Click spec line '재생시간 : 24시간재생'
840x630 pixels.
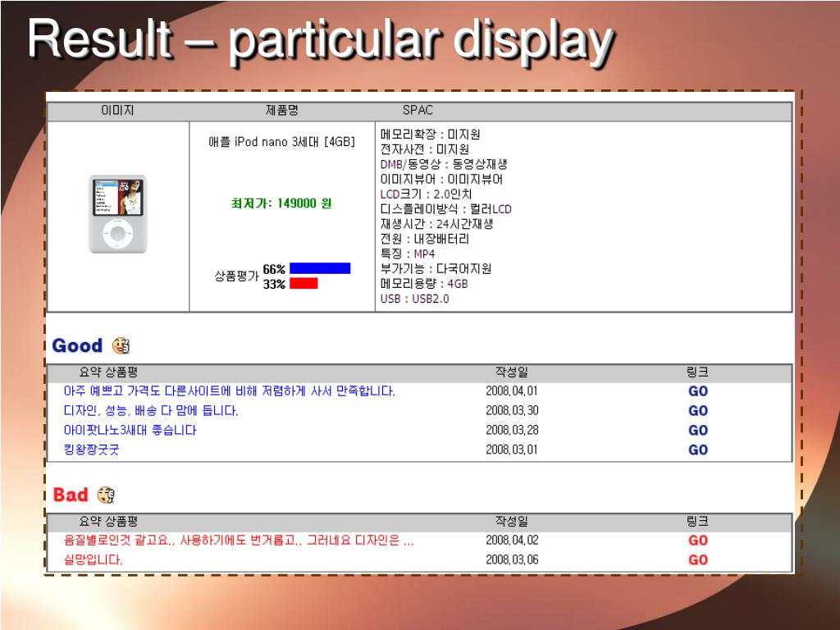(436, 224)
